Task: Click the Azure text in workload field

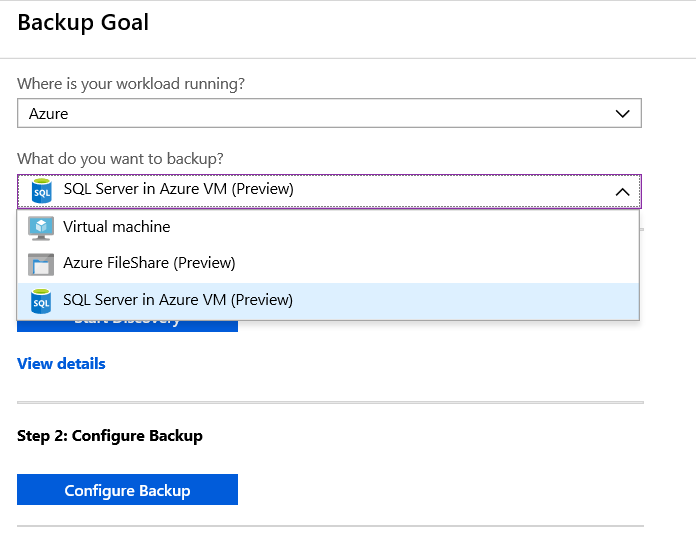Action: 48,114
